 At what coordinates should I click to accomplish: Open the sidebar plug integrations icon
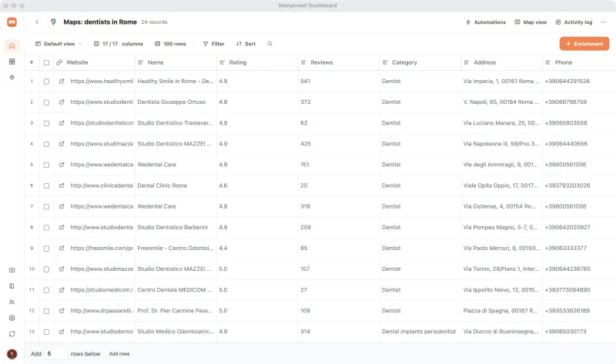[x=12, y=78]
